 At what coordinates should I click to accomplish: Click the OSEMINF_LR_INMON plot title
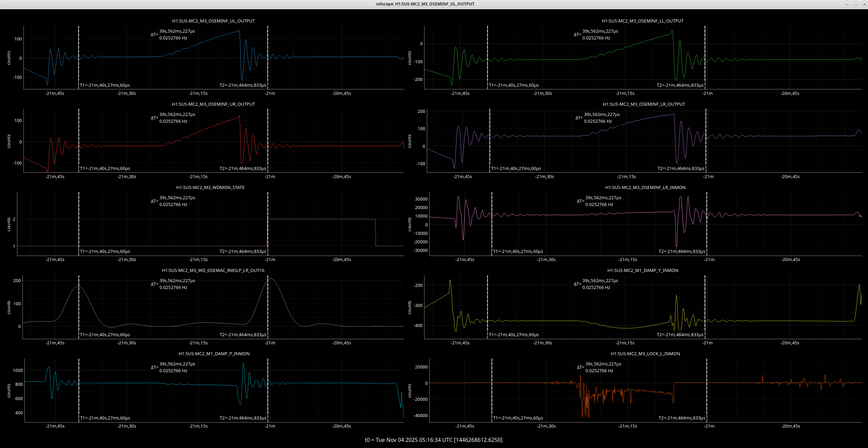click(645, 188)
